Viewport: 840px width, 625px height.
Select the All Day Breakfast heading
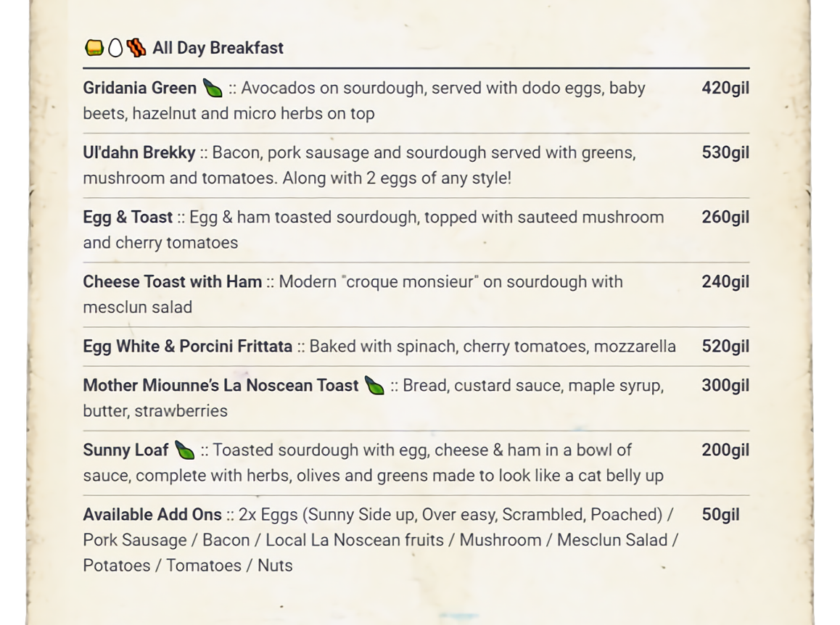(218, 49)
